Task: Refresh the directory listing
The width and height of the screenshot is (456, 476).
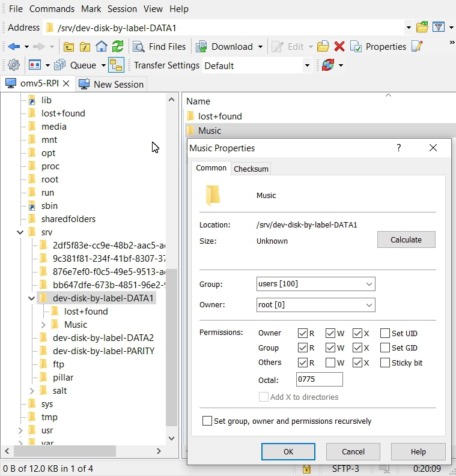Action: pyautogui.click(x=118, y=47)
